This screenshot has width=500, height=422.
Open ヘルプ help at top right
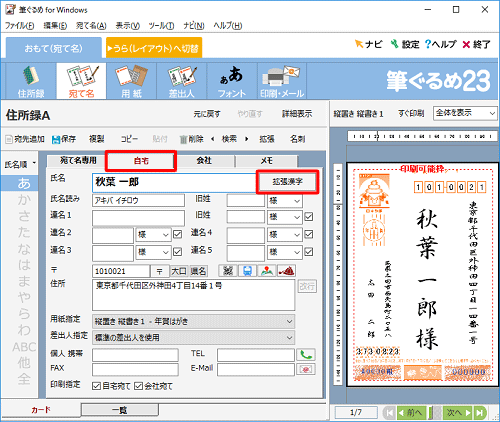point(440,44)
